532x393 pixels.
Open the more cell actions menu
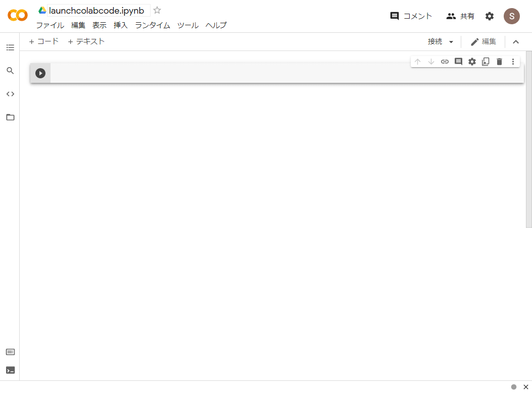513,61
